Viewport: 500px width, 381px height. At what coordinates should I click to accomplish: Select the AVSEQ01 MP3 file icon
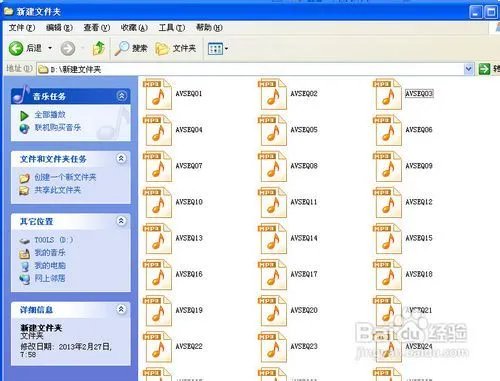pyautogui.click(x=157, y=94)
